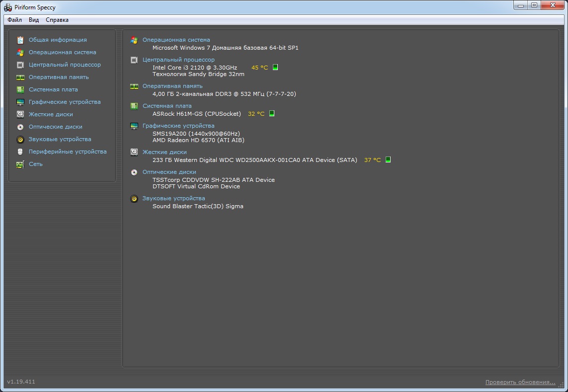
Task: Click the hard drive icon next to Жесткие диски heading
Action: pyautogui.click(x=134, y=152)
